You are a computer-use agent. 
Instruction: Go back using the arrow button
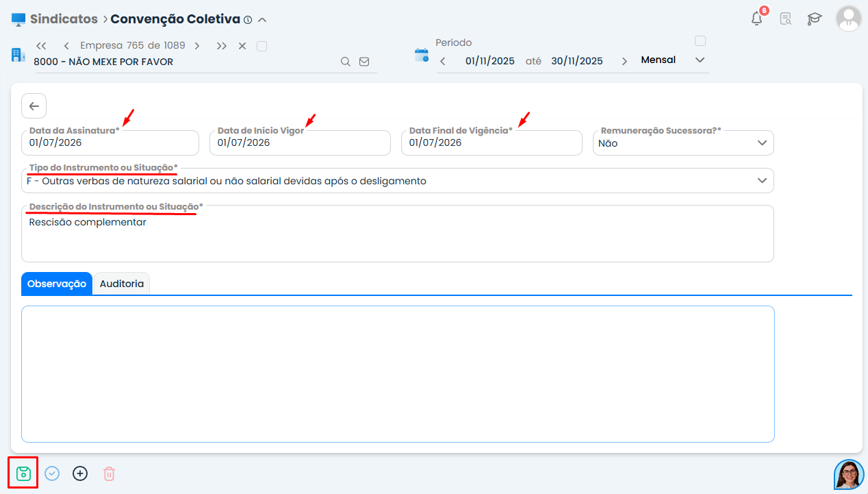point(34,106)
